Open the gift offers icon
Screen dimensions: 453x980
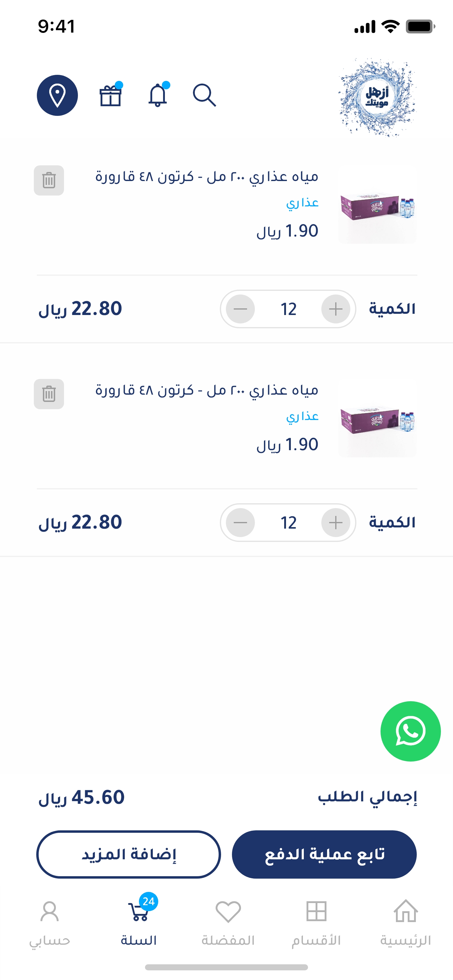point(111,95)
